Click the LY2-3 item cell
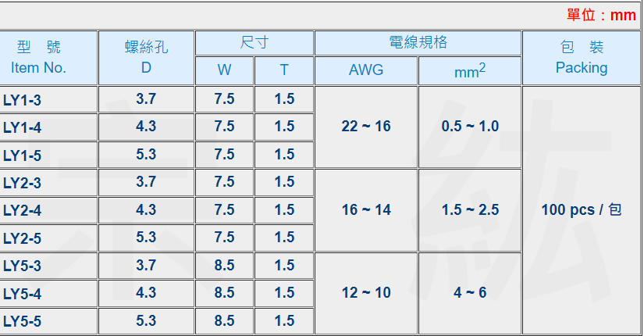 (x=48, y=183)
